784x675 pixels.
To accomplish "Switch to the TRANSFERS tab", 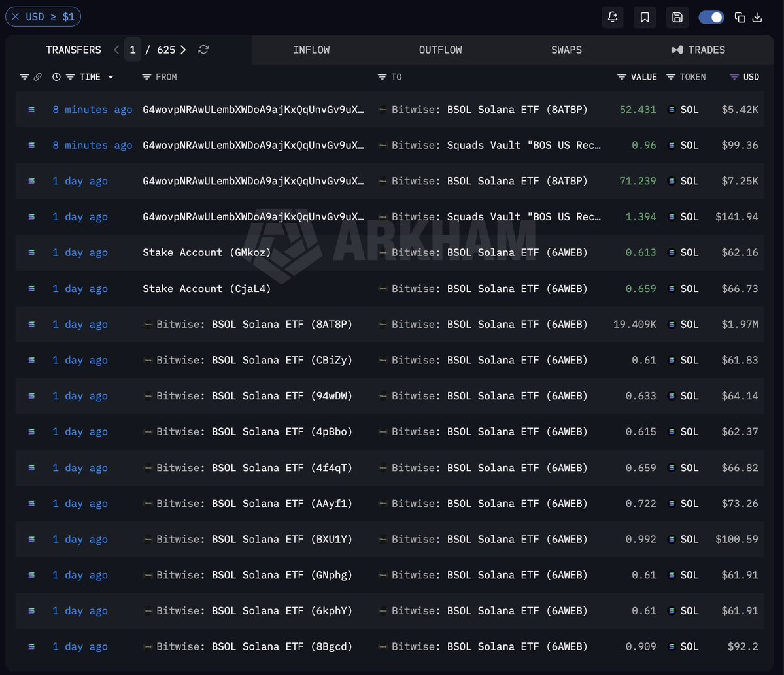I will point(73,50).
